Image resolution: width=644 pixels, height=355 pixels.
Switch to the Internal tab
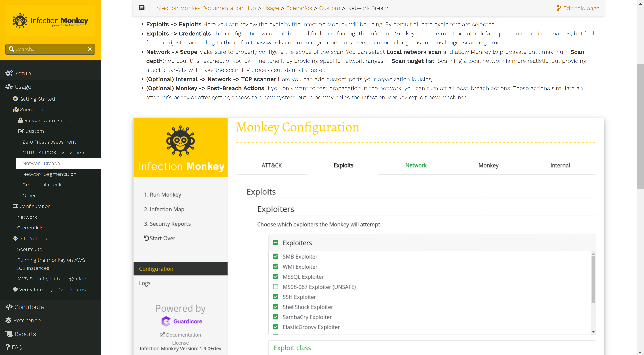point(560,165)
